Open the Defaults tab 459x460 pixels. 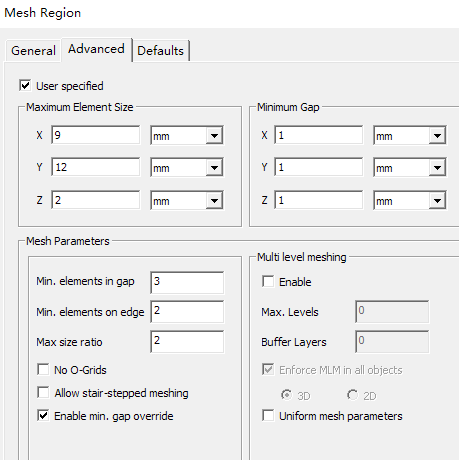[161, 51]
